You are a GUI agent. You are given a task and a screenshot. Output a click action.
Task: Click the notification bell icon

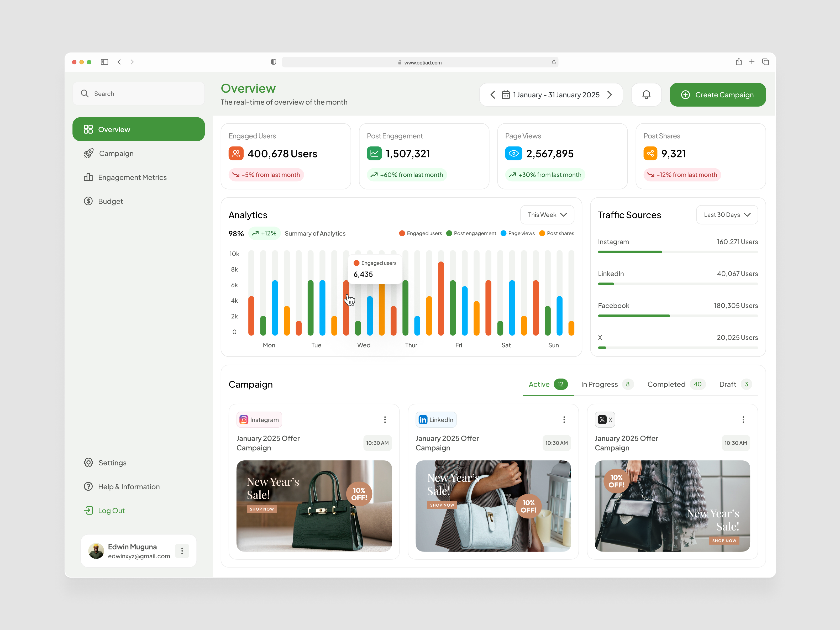click(x=646, y=94)
